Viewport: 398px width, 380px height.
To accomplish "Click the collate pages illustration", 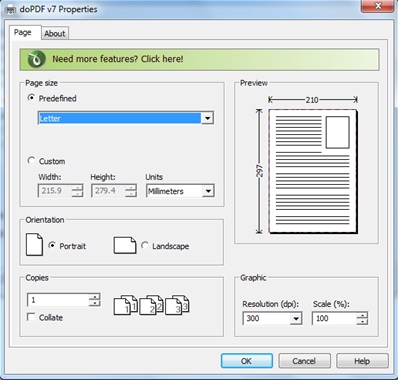I will [x=152, y=305].
